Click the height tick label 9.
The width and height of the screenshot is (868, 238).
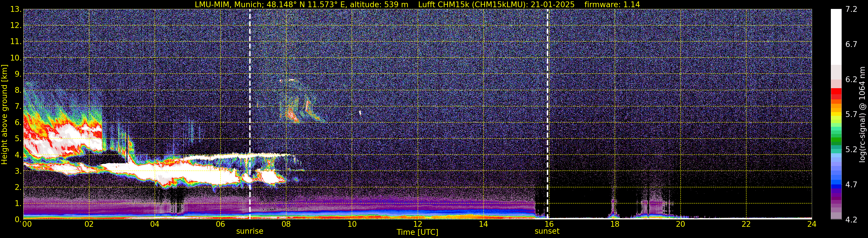18,74
